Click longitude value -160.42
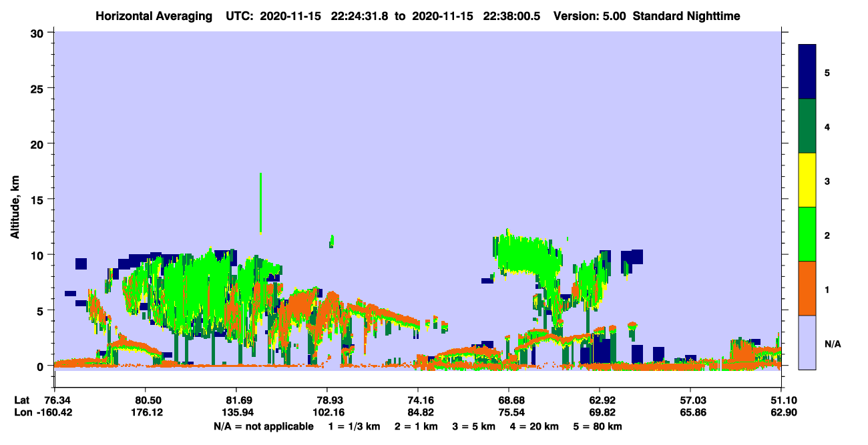Screen dimensions: 868x445 tap(55, 412)
